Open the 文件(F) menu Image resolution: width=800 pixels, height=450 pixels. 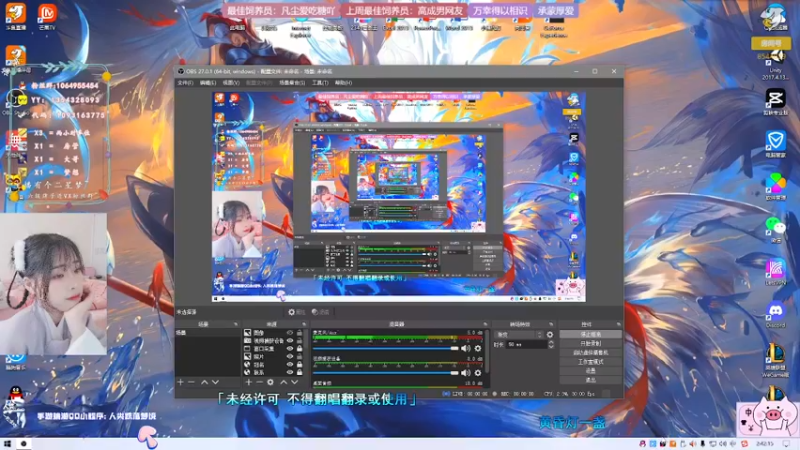pos(185,83)
